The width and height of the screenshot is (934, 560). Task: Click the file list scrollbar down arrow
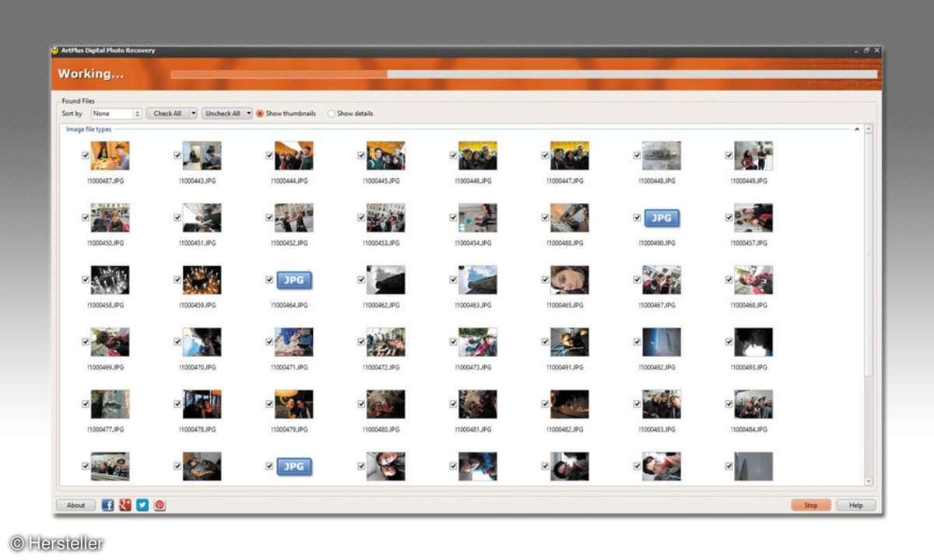[869, 482]
